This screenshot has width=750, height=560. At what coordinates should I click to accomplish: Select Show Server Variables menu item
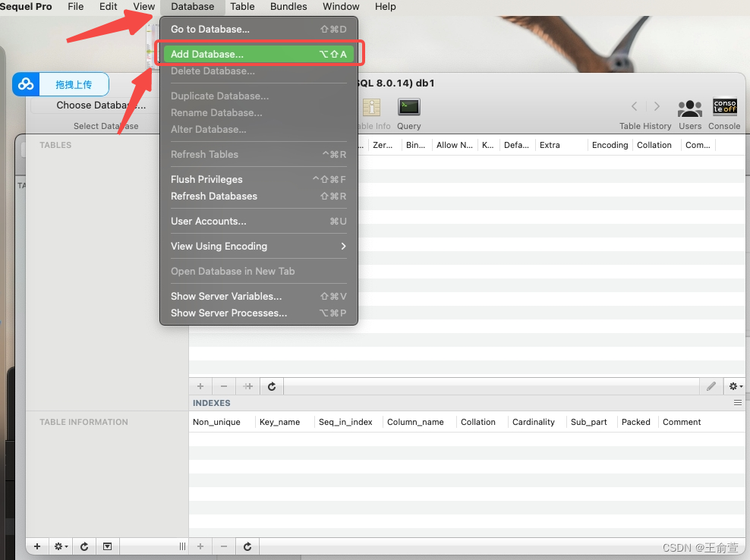(259, 297)
